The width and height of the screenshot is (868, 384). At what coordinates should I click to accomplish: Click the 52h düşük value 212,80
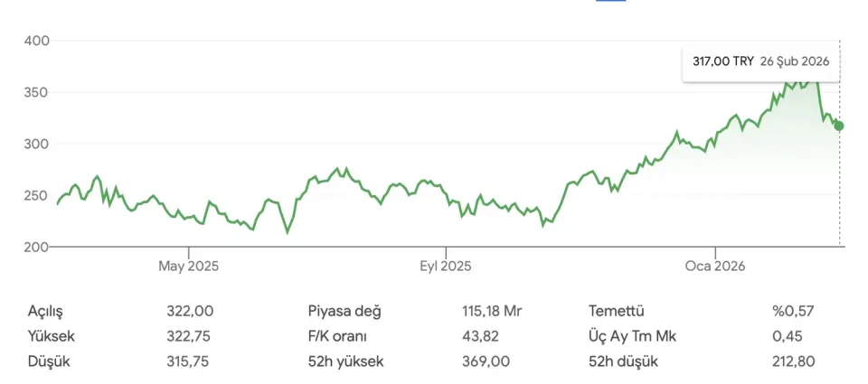[x=793, y=361]
